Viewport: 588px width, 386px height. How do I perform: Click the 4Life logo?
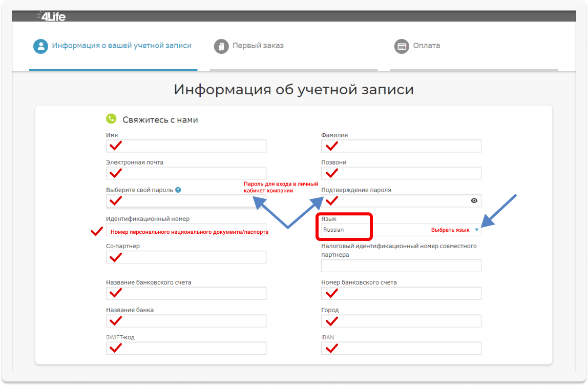[x=52, y=16]
